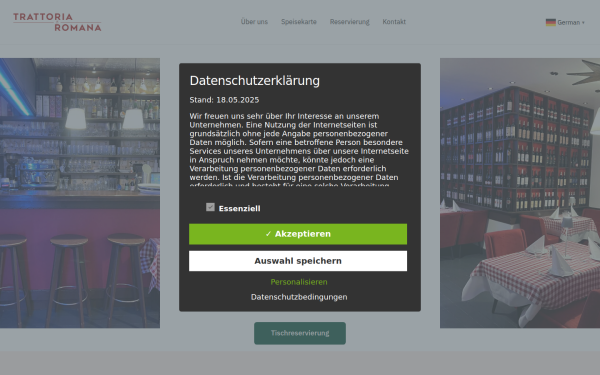Go to the Speisekarte page
600x375 pixels.
[299, 22]
